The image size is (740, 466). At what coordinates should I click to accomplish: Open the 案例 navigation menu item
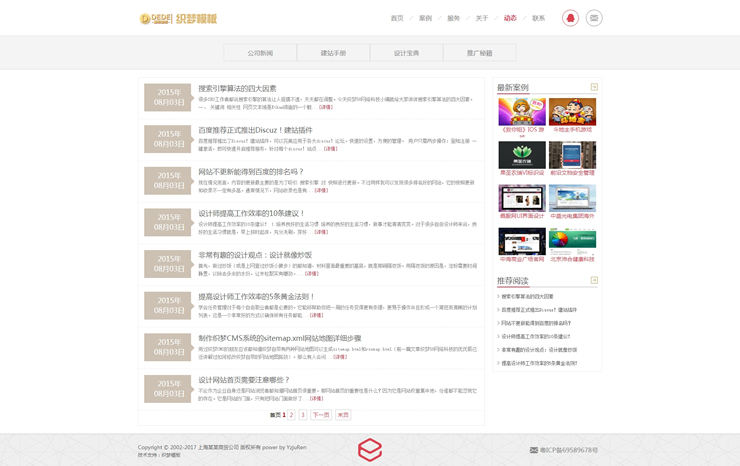(x=425, y=18)
